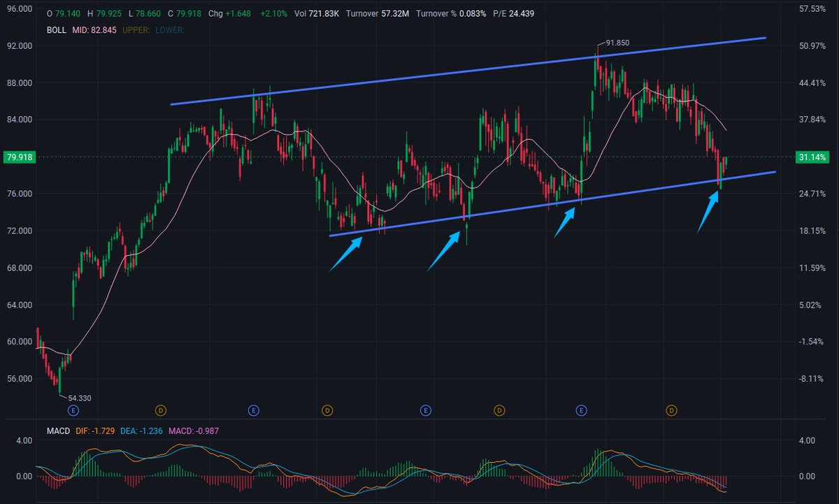The image size is (839, 504).
Task: Click the open price O 79.140
Action: (x=64, y=13)
